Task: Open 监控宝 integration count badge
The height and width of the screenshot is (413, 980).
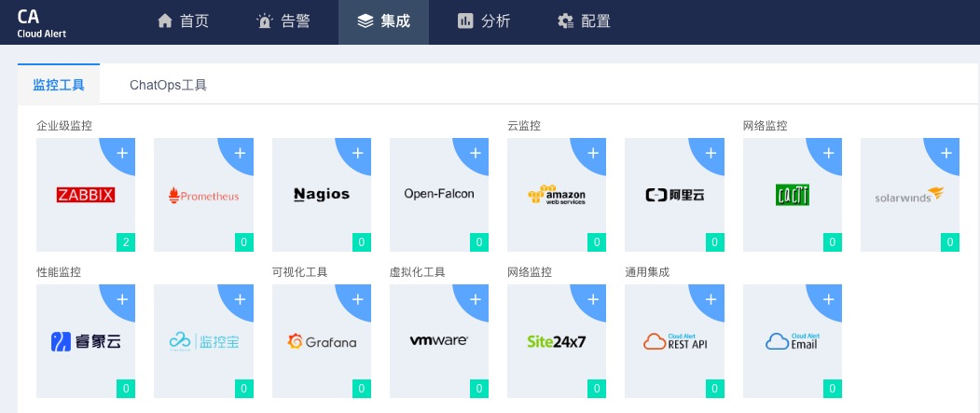Action: [243, 389]
